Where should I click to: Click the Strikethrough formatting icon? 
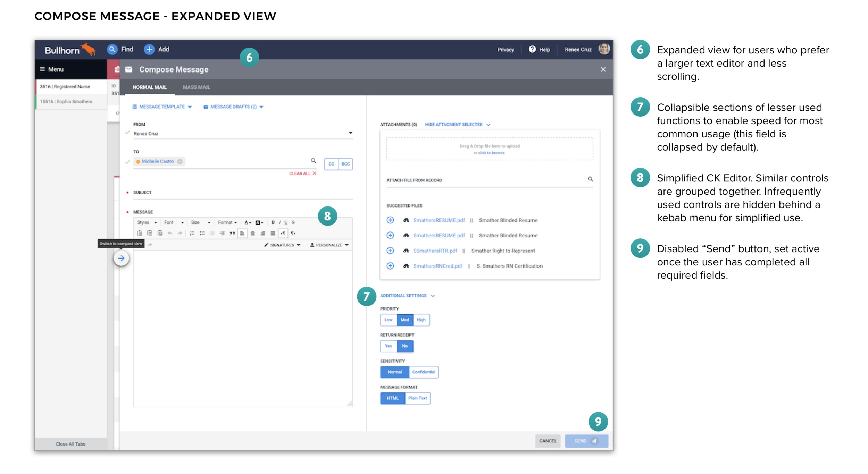[x=293, y=222]
